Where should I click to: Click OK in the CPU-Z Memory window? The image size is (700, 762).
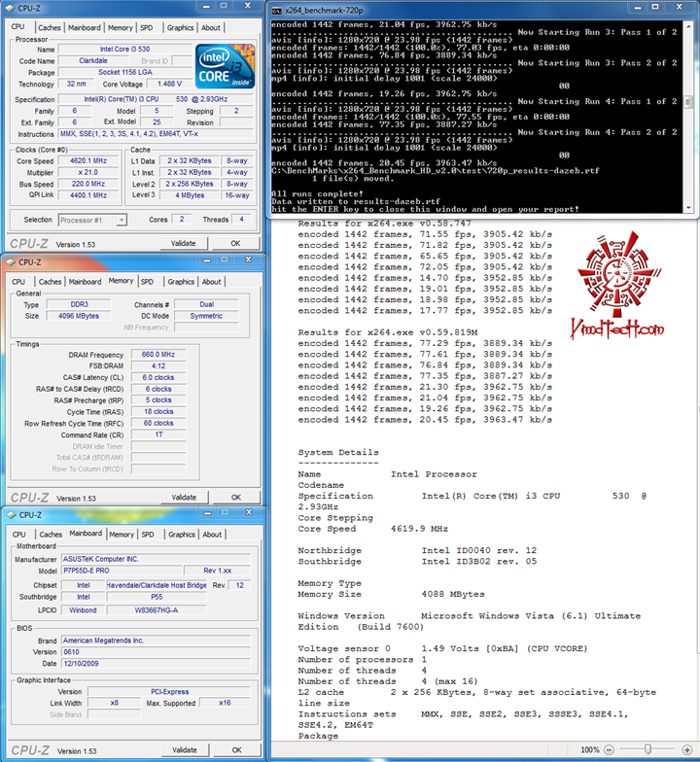click(x=236, y=498)
